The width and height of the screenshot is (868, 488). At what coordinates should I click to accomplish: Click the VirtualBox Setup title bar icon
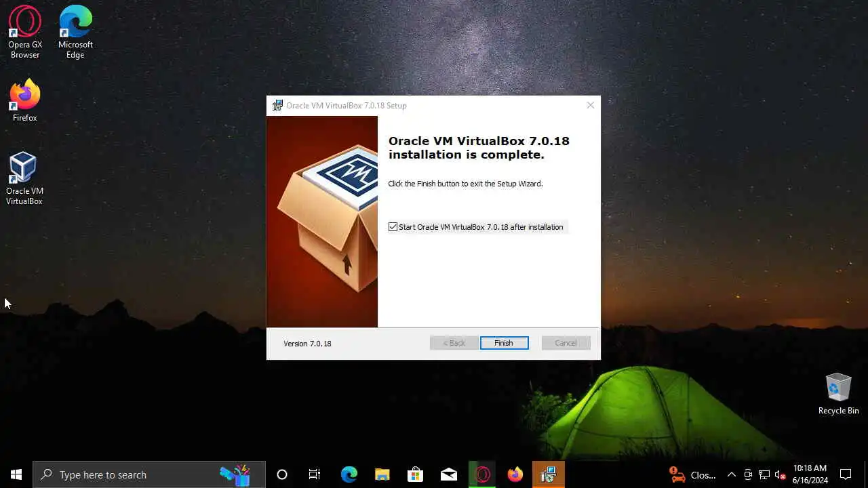(277, 105)
